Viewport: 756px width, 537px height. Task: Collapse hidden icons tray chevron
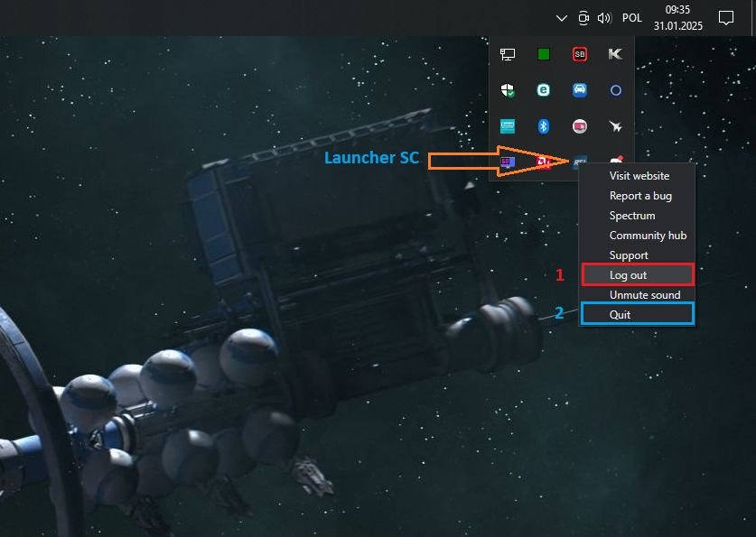point(561,18)
